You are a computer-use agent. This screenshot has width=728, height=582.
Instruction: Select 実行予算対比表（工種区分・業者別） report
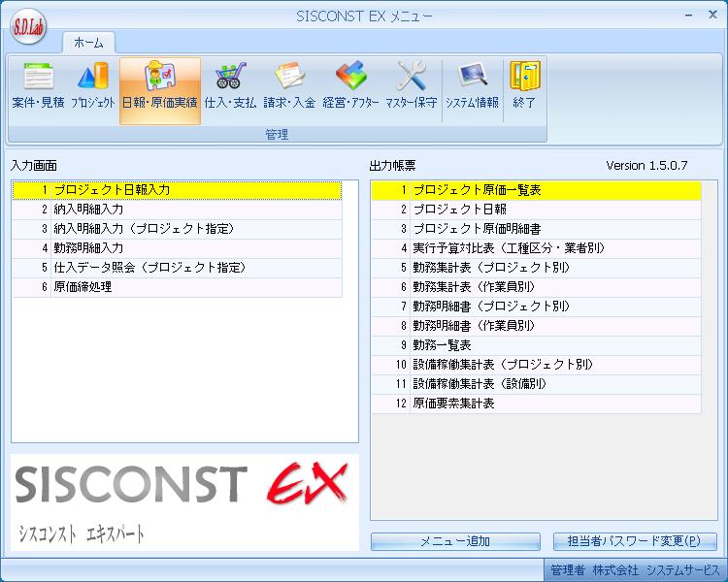536,248
